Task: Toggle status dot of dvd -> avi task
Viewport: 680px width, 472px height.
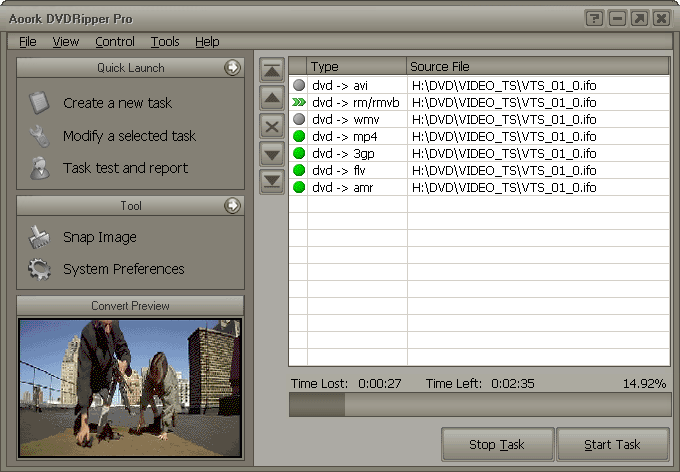Action: coord(298,85)
